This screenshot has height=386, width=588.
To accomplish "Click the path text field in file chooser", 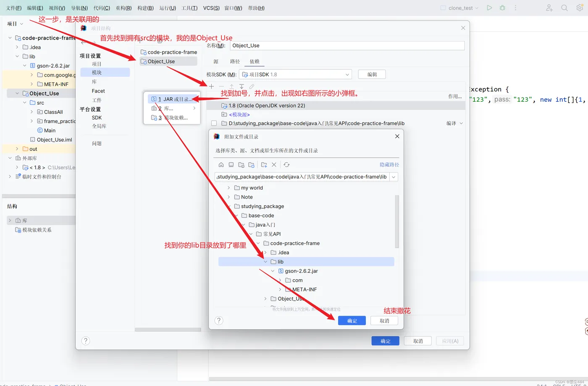I will pos(302,177).
